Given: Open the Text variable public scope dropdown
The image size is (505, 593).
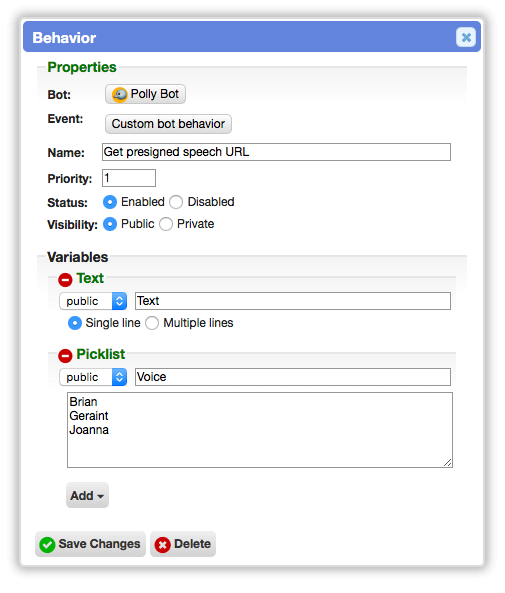Looking at the screenshot, I should pos(93,301).
